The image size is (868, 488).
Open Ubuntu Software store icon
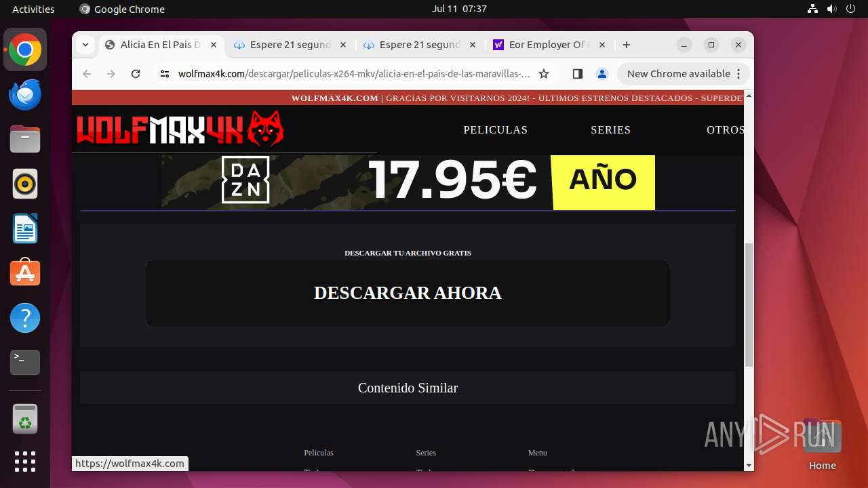(25, 272)
